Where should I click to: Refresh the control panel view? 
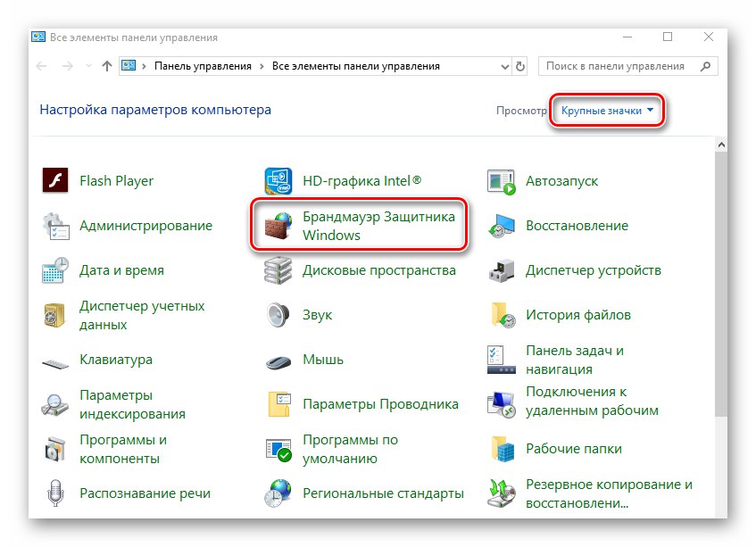click(x=520, y=67)
